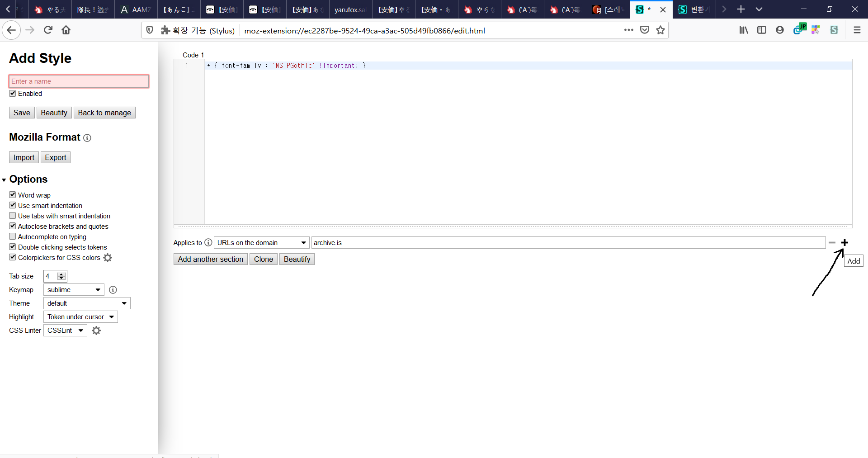Click the Save button
The image size is (868, 458).
(x=22, y=113)
